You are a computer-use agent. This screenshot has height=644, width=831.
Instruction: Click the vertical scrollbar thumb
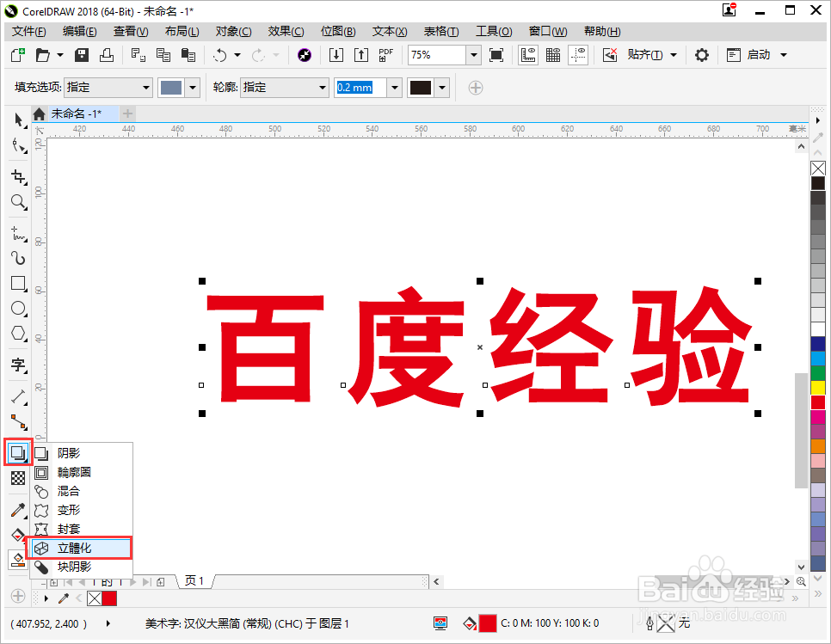(x=801, y=431)
